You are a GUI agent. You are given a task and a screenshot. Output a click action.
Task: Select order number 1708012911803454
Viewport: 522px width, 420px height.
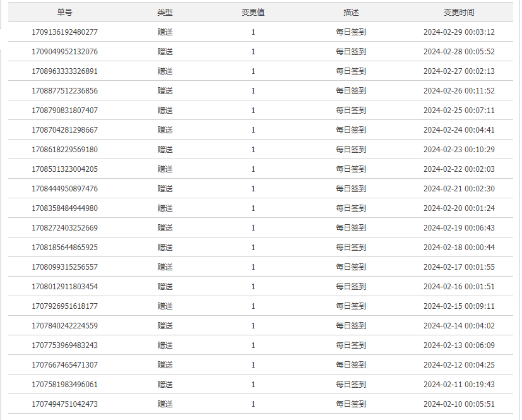point(64,287)
